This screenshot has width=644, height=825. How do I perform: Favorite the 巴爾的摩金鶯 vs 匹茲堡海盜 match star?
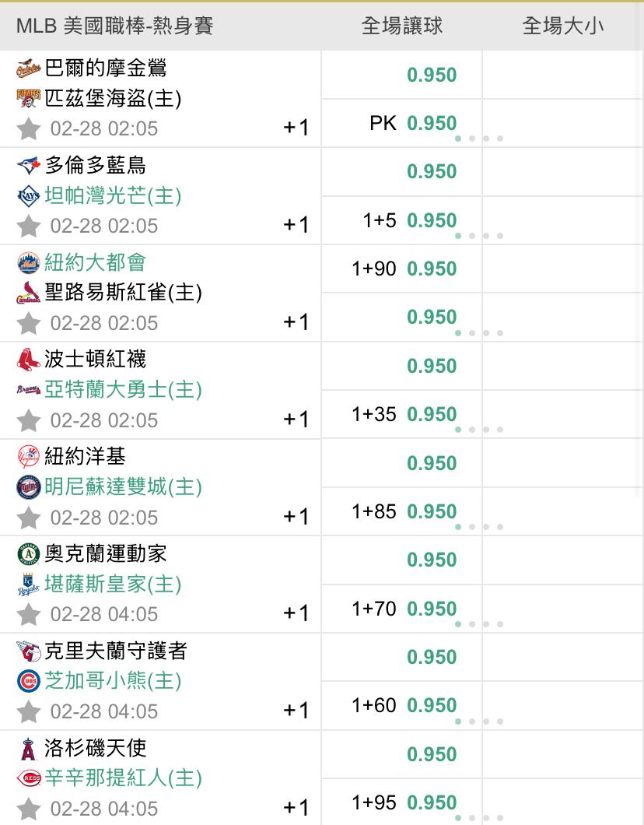coord(28,128)
